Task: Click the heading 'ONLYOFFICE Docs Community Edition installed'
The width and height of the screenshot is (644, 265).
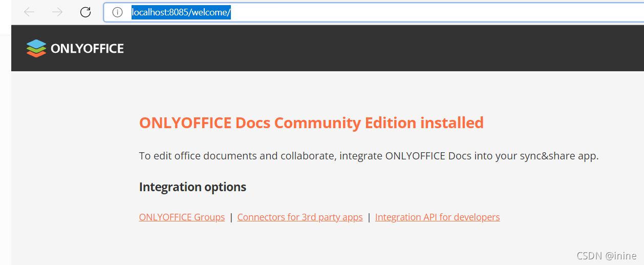Action: click(x=311, y=123)
